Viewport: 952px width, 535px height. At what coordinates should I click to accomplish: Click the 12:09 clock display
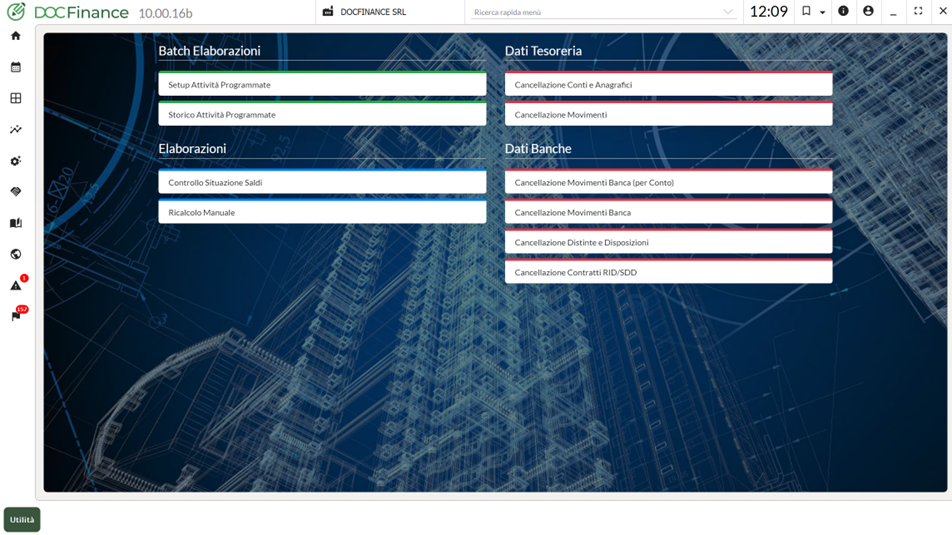click(769, 12)
